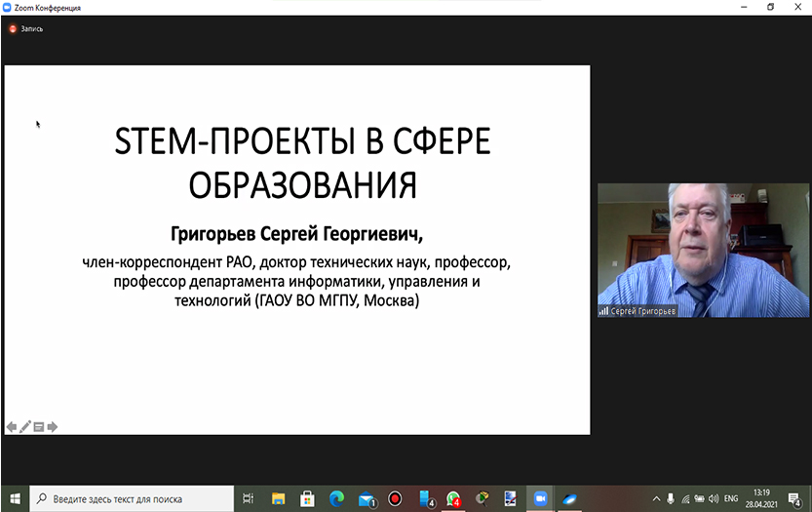Open Task View on the taskbar
This screenshot has width=812, height=512.
click(x=247, y=497)
